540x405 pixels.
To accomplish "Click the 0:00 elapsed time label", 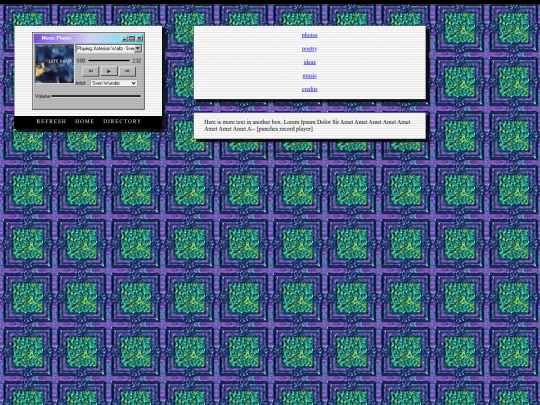I will tap(81, 61).
